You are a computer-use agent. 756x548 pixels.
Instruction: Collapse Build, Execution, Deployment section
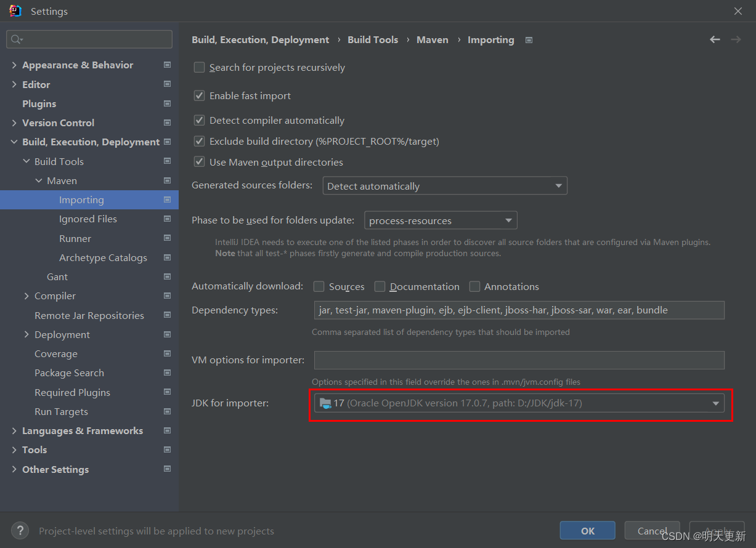(14, 142)
